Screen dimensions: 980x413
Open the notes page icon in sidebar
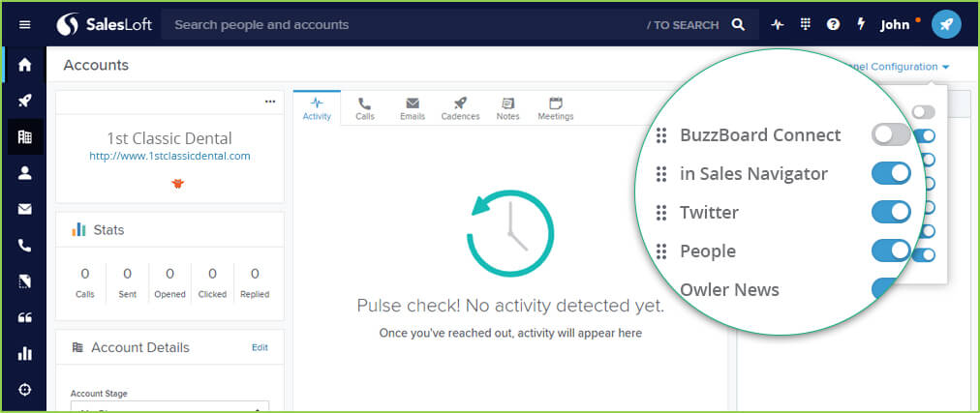pos(25,282)
